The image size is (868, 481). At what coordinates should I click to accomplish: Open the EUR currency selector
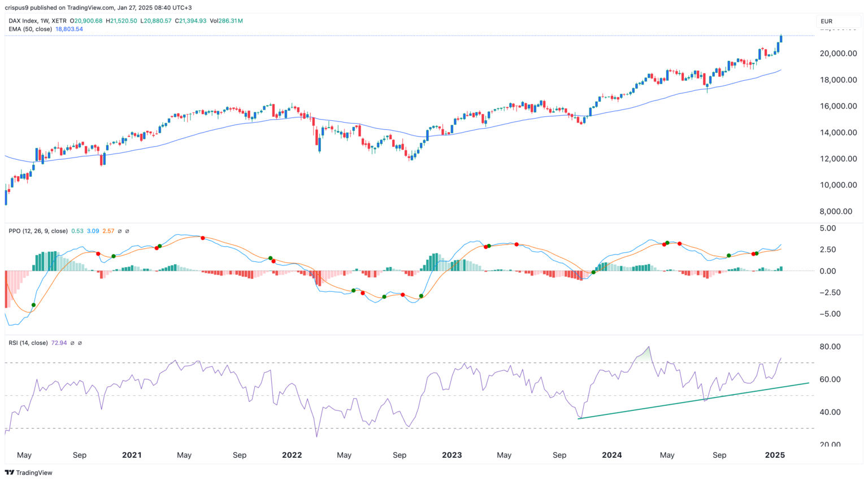pos(826,20)
